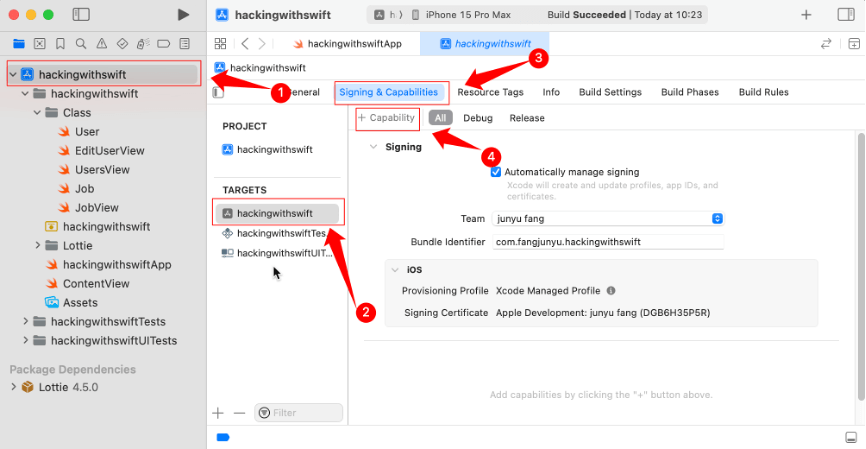Screen dimensions: 866x449
Task: Go forward with the right chevron
Action: click(262, 44)
